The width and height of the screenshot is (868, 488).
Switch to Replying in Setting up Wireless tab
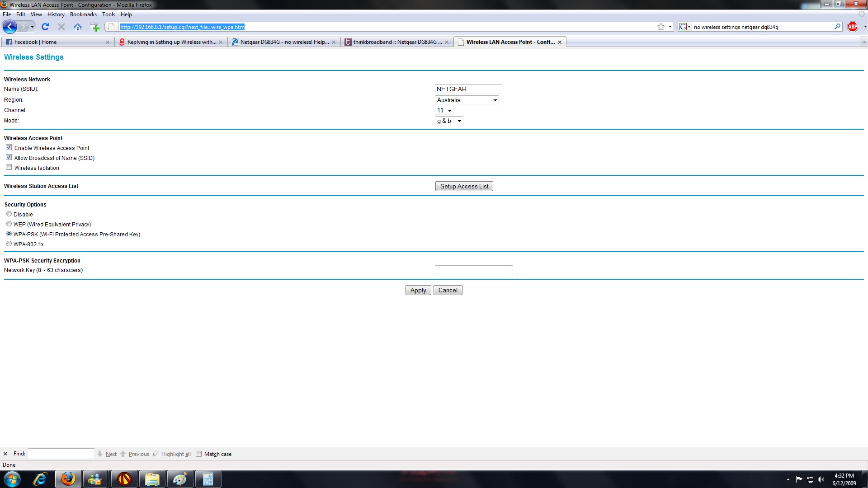coord(170,42)
